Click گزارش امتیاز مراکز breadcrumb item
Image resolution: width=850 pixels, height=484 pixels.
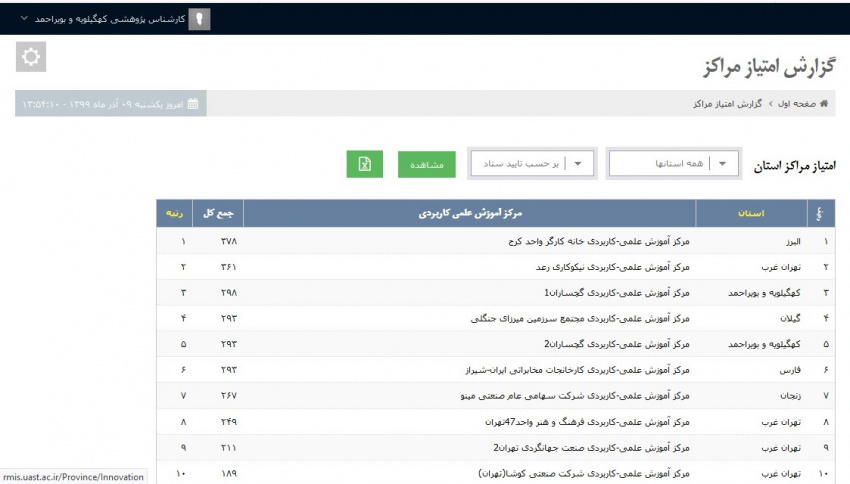[x=727, y=104]
